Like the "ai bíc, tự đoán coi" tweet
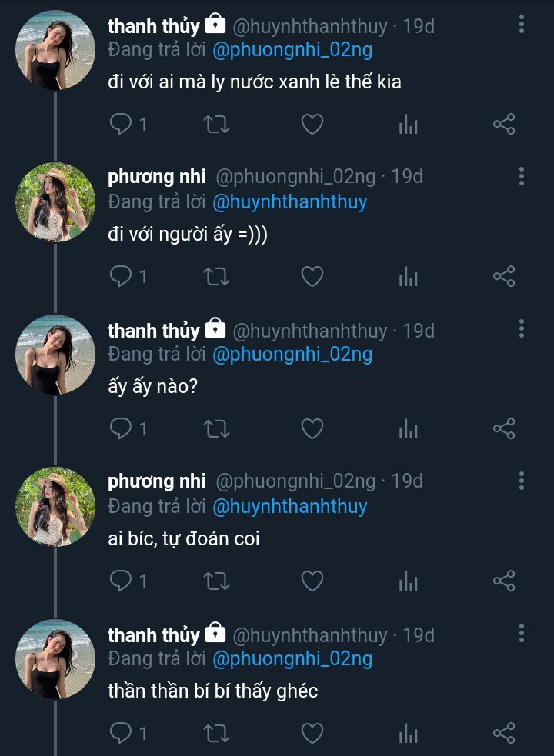Screen dimensions: 554x756 (x=312, y=581)
